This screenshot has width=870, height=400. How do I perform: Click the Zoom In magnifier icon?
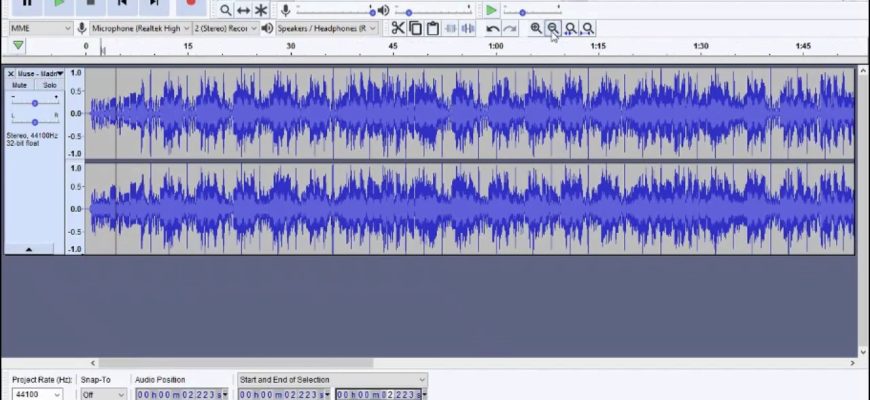click(x=536, y=28)
